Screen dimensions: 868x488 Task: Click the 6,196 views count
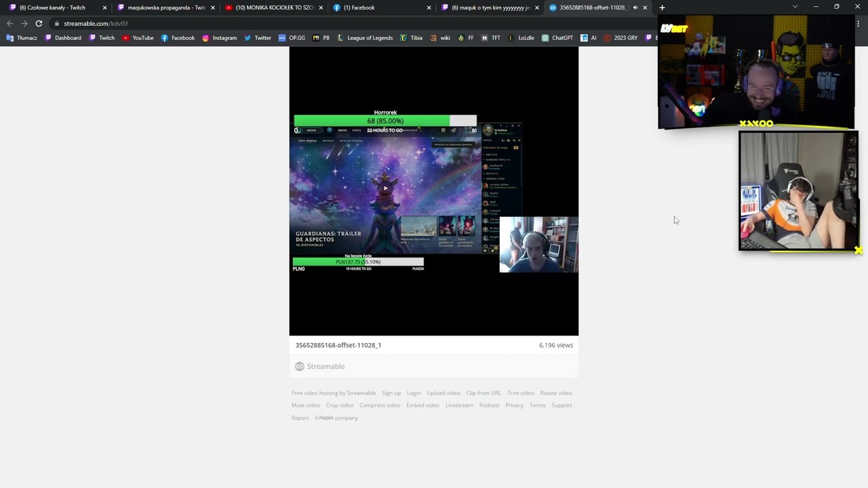coord(556,345)
